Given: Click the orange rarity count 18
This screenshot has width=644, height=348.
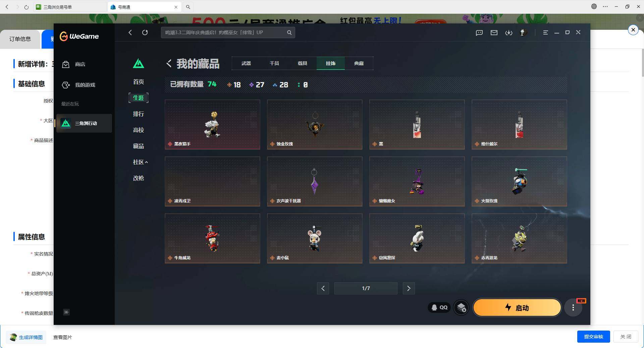Looking at the screenshot, I should (234, 85).
